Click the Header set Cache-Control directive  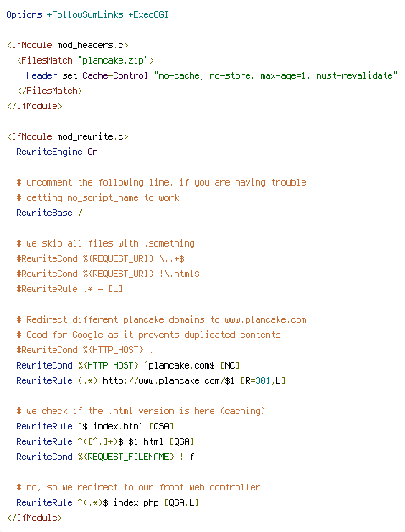(87, 75)
